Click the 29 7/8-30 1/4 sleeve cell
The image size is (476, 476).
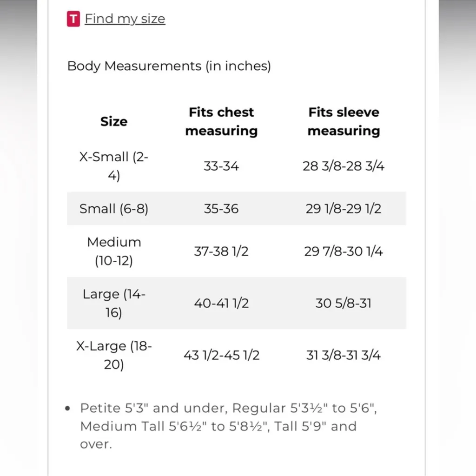344,251
